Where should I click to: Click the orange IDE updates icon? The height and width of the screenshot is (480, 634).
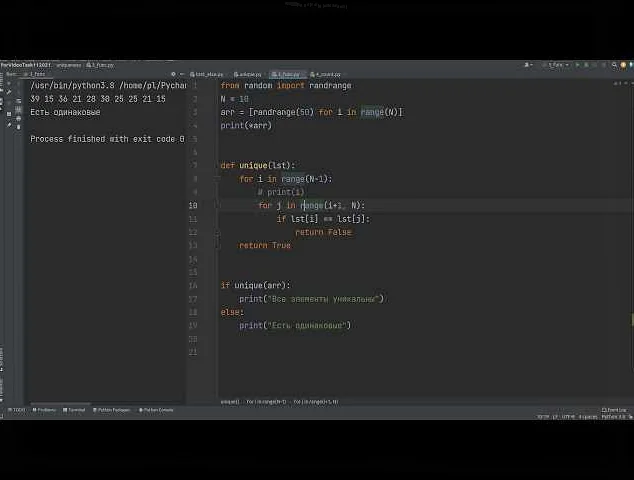coord(623,65)
